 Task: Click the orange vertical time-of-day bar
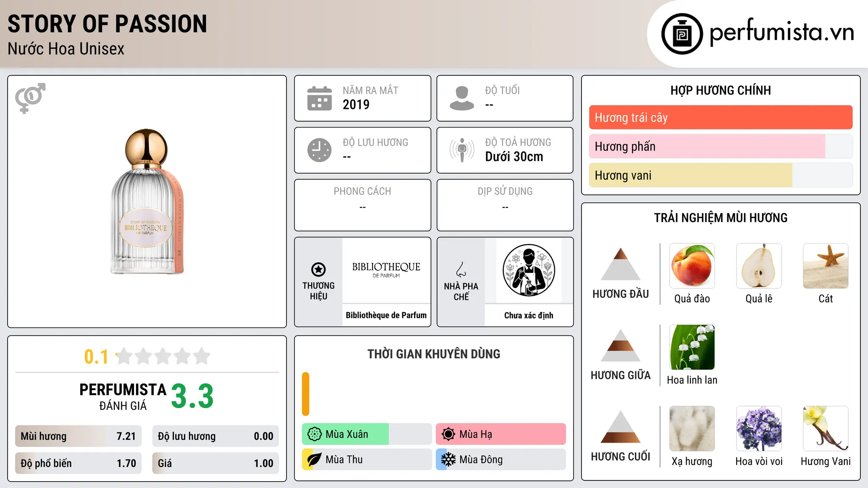click(306, 394)
